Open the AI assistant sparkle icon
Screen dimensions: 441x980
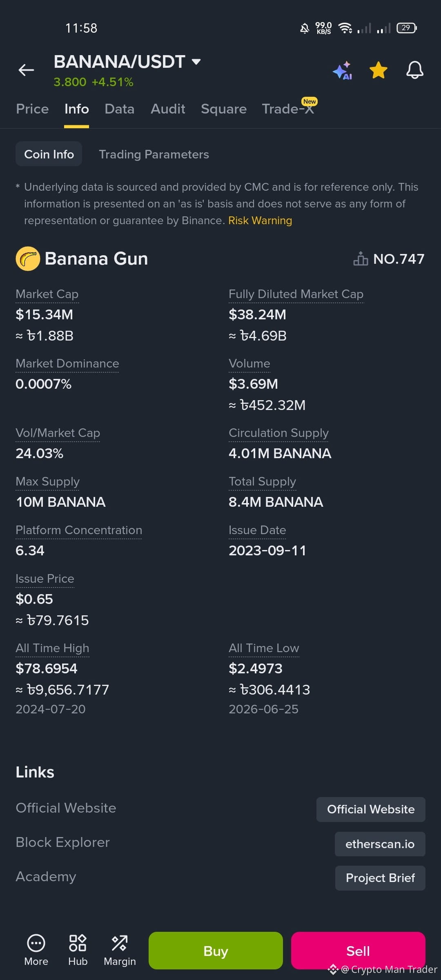click(342, 70)
